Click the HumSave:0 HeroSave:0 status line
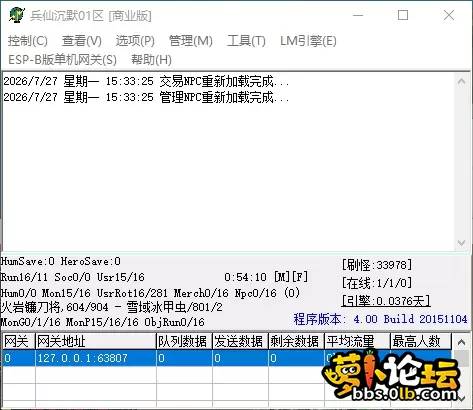473x410 pixels. (x=61, y=261)
